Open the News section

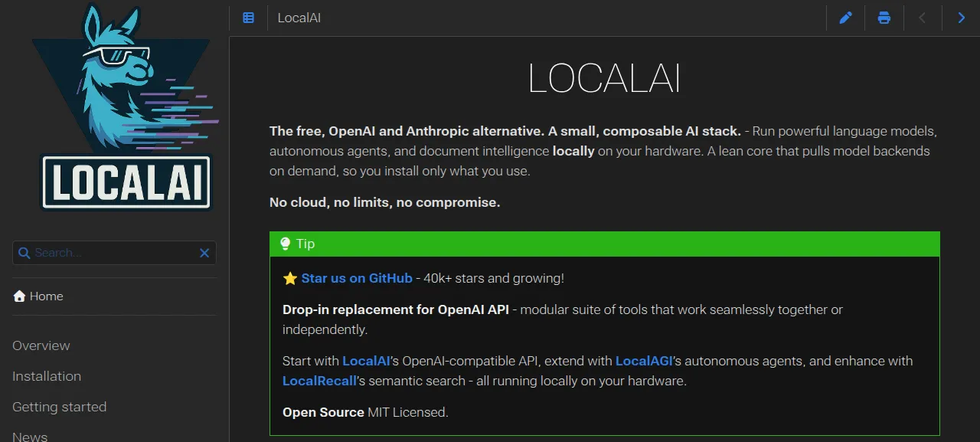(30, 436)
